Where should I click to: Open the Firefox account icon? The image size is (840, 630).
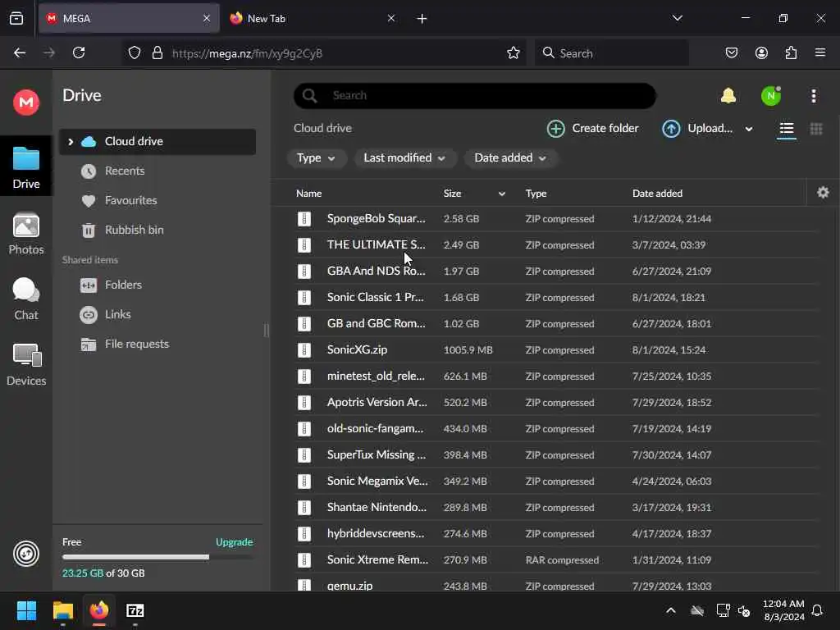tap(761, 52)
